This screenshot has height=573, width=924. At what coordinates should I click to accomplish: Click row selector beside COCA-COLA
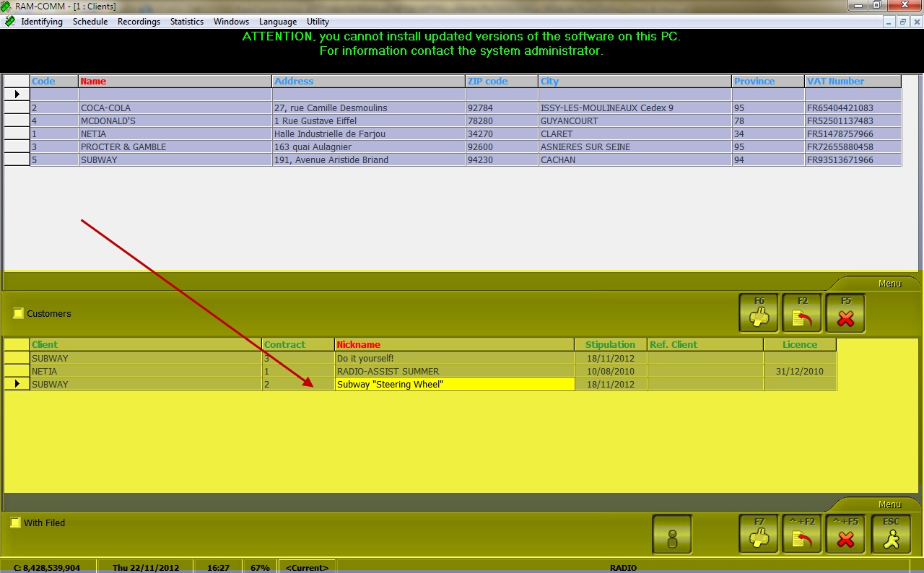[17, 108]
